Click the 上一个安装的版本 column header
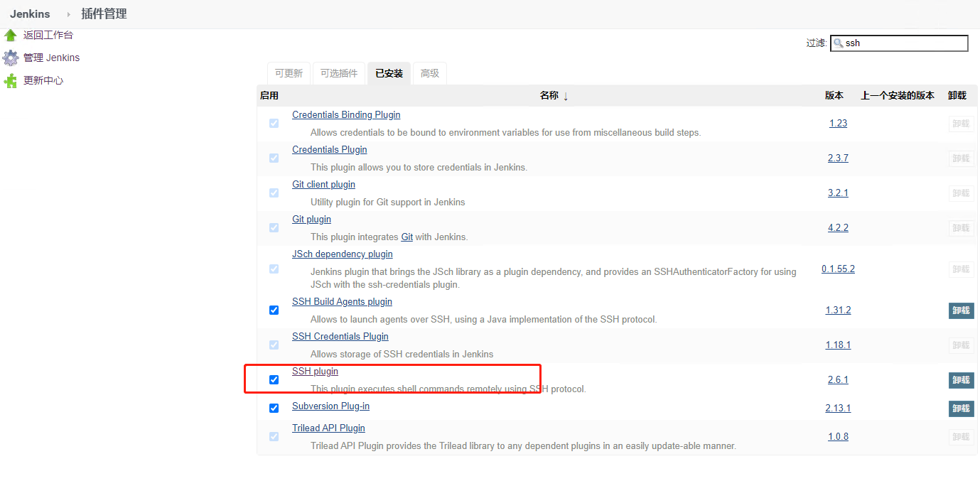This screenshot has width=980, height=481. (x=898, y=96)
